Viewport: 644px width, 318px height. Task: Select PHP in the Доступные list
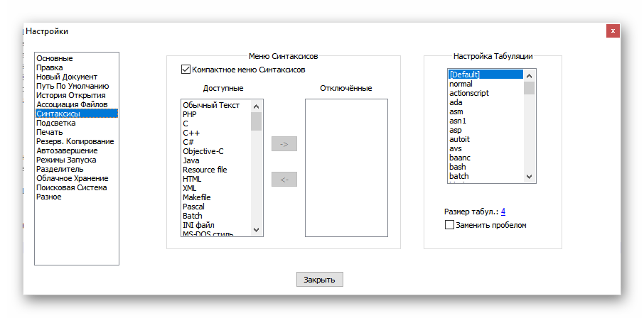click(x=190, y=114)
